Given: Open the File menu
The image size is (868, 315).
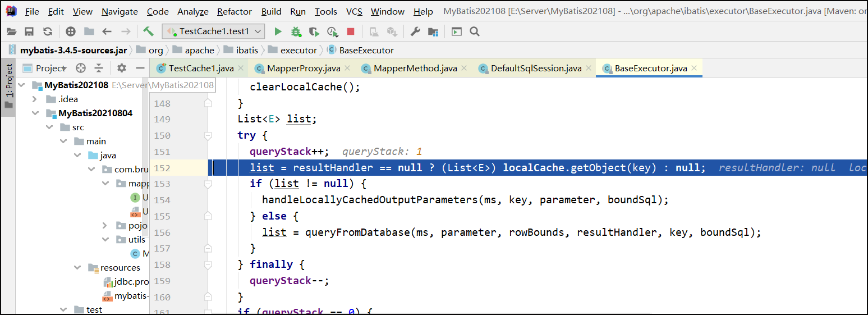Looking at the screenshot, I should click(x=32, y=11).
